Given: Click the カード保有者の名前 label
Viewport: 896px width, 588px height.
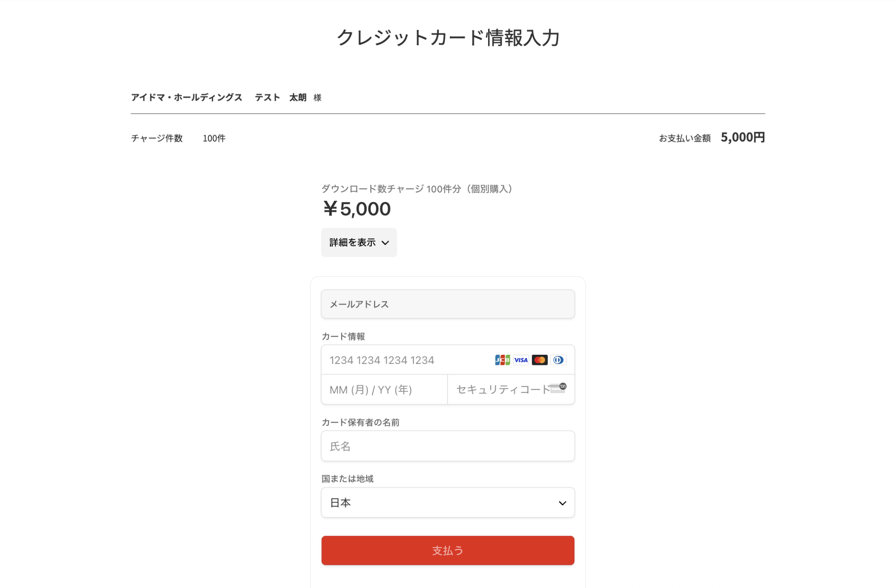Looking at the screenshot, I should point(360,422).
